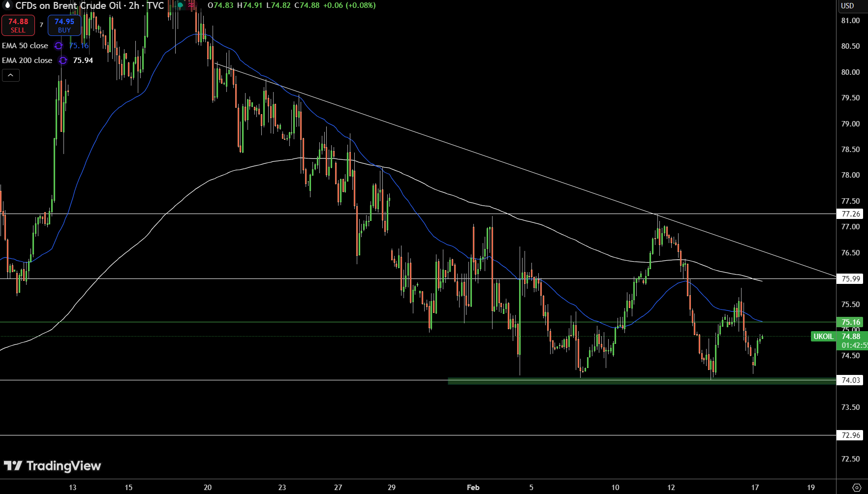868x494 pixels.
Task: Click the spread value 7 between Sell and Buy
Action: (41, 25)
